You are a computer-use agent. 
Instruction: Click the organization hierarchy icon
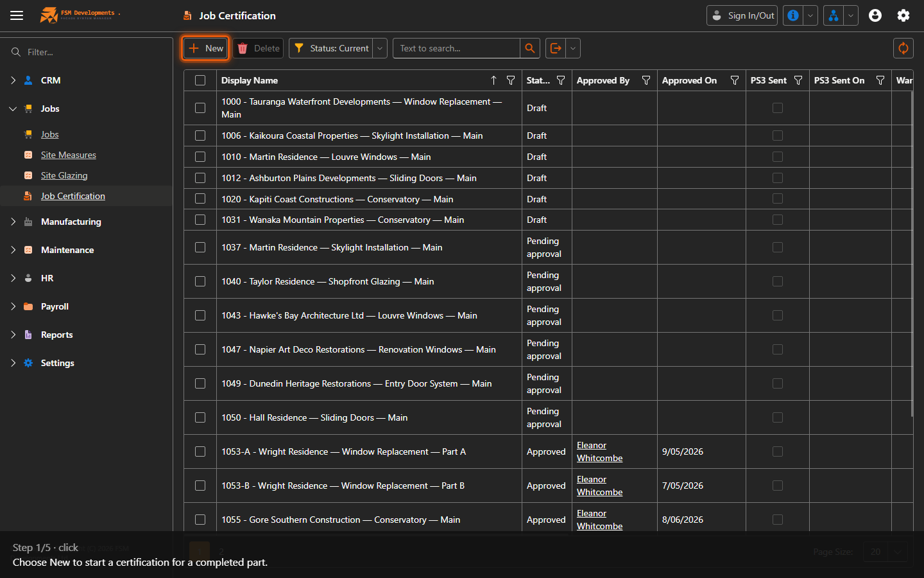[834, 15]
